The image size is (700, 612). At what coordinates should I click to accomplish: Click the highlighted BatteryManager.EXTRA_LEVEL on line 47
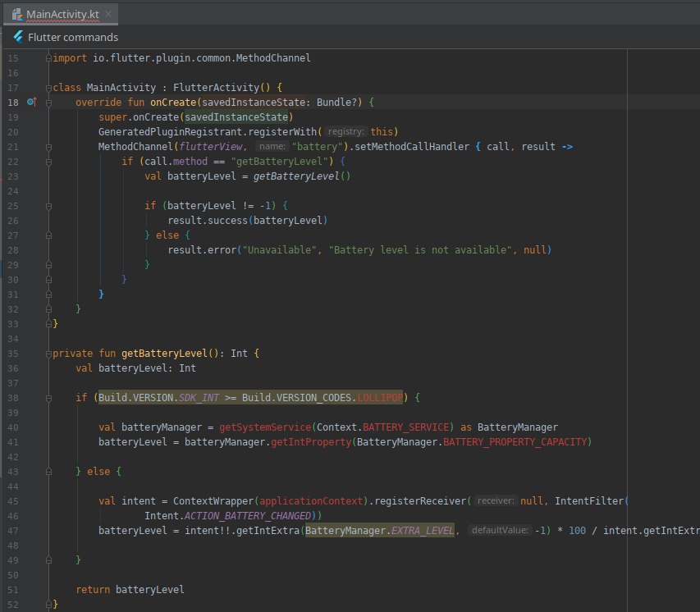click(380, 530)
